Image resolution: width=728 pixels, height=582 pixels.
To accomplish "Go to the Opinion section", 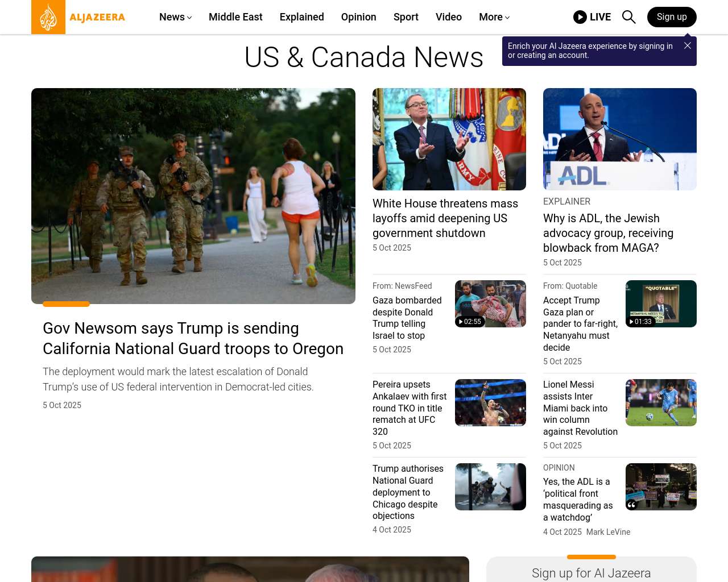I will pyautogui.click(x=358, y=17).
